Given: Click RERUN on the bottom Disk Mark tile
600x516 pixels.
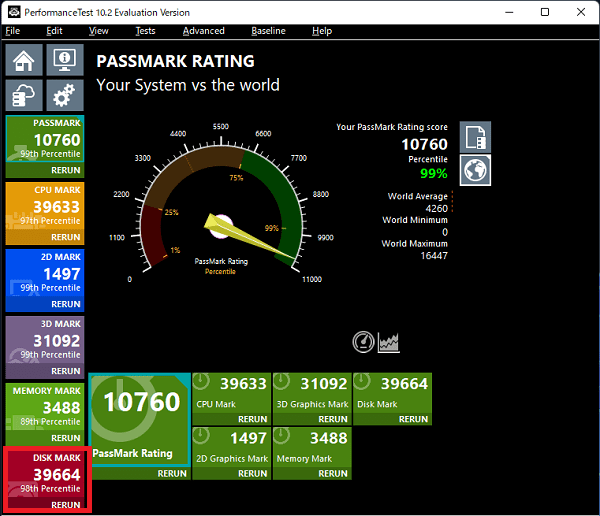Looking at the screenshot, I should click(413, 420).
